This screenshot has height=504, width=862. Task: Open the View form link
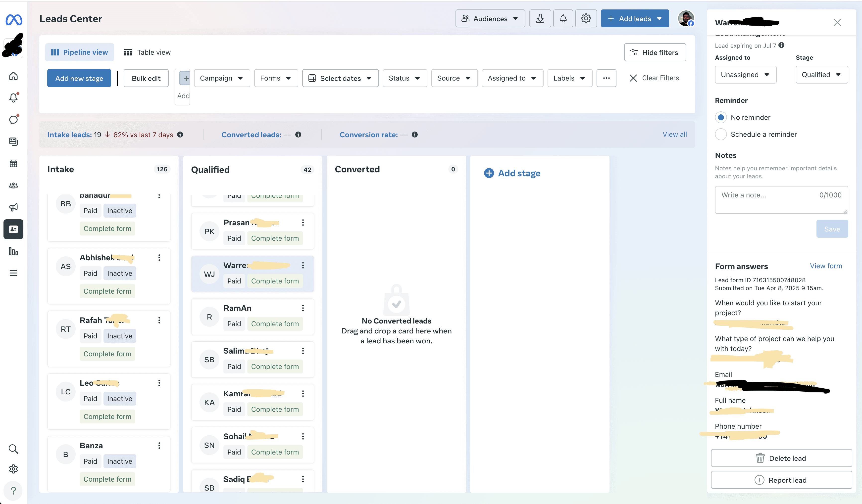826,266
